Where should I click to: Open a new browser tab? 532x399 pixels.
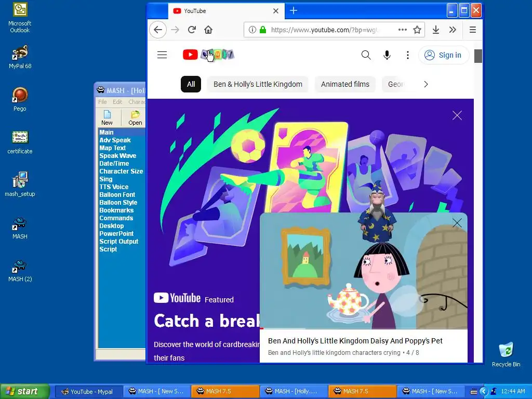click(x=294, y=11)
